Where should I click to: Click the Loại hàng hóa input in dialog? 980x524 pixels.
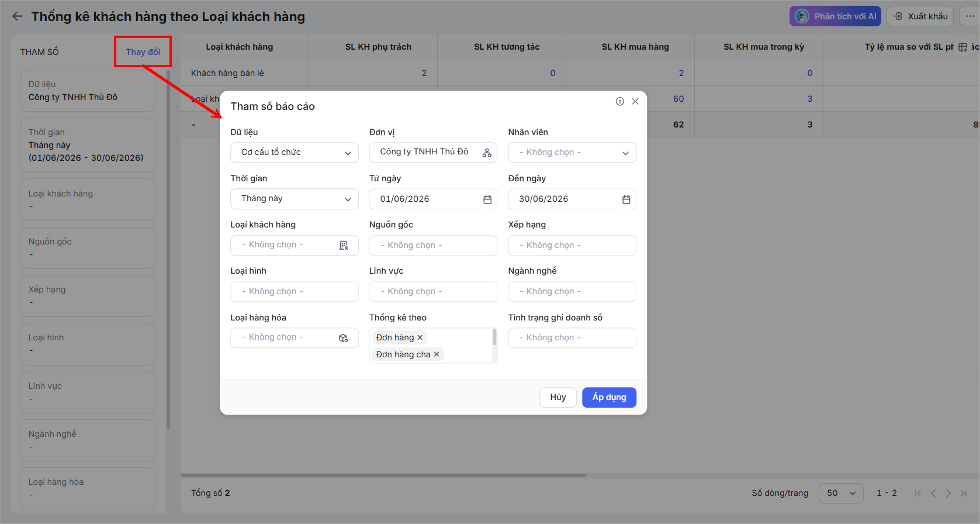click(295, 338)
